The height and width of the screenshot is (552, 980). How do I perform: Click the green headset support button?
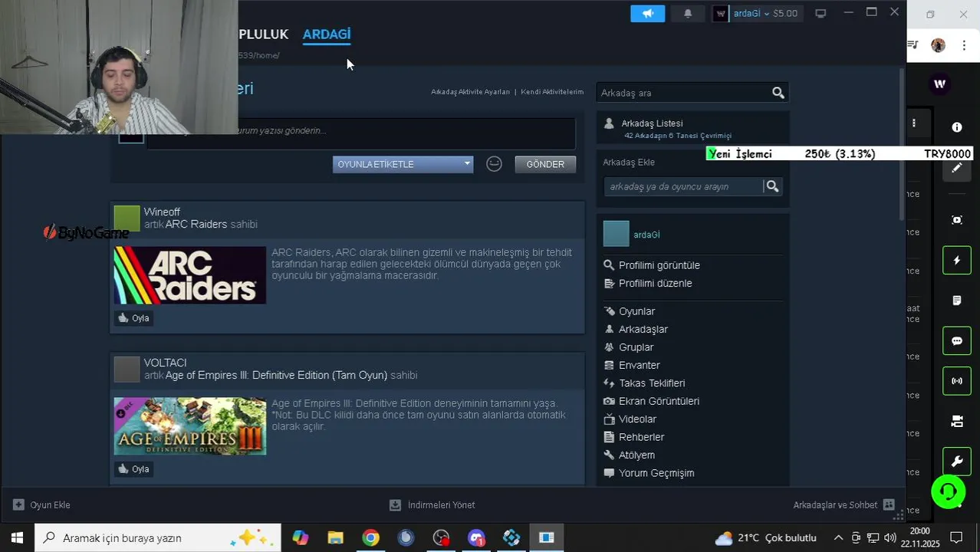click(949, 491)
